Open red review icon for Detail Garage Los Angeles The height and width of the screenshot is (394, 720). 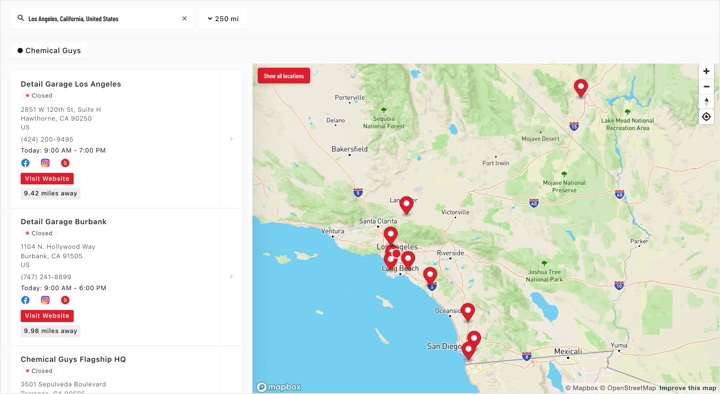pyautogui.click(x=65, y=163)
